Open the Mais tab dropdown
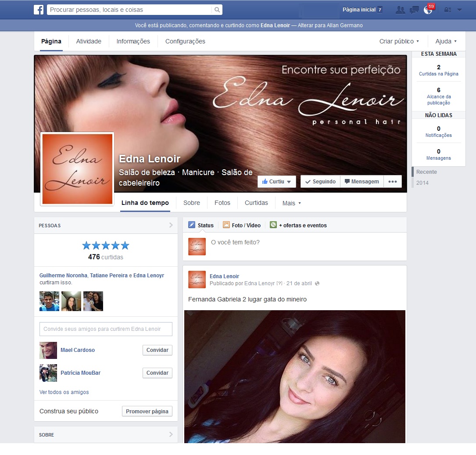The width and height of the screenshot is (476, 455). [292, 203]
